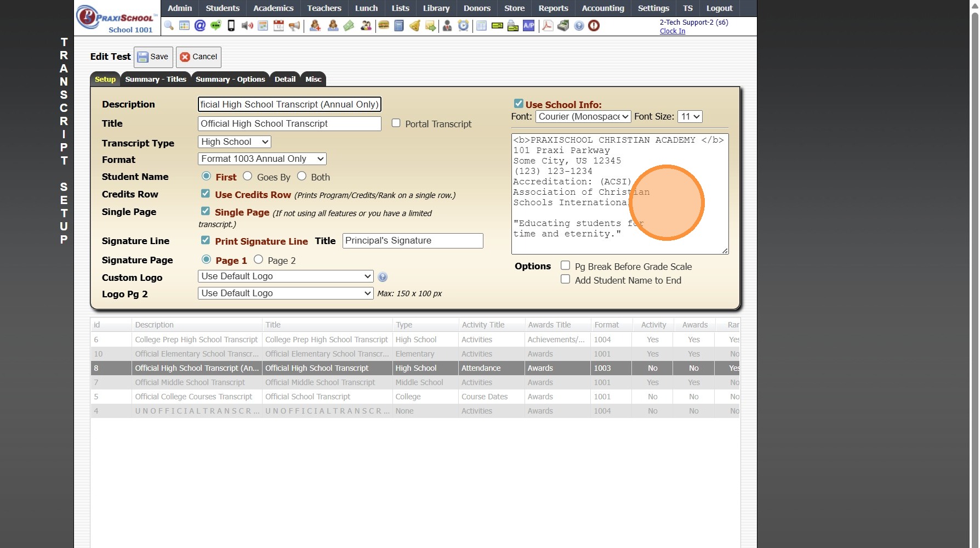Open the Font Size dropdown

coord(690,117)
